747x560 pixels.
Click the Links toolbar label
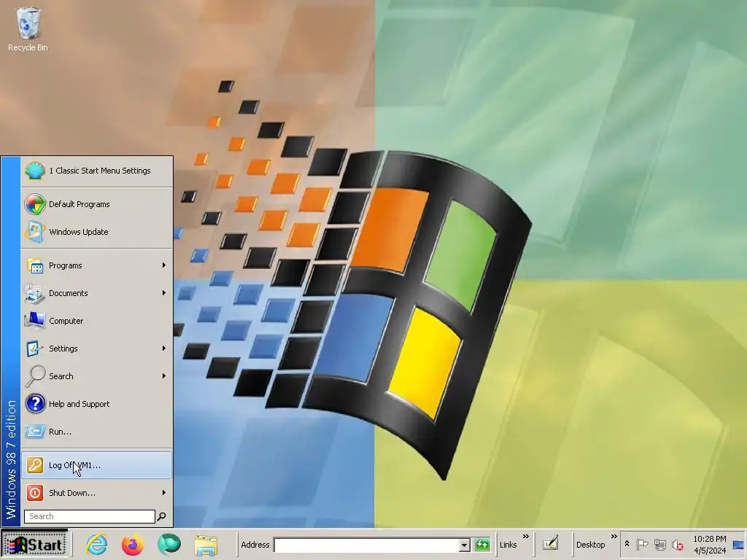[508, 545]
